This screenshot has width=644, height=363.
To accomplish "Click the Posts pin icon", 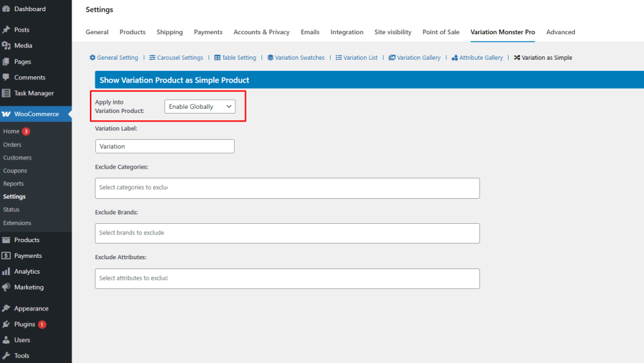I will point(6,30).
